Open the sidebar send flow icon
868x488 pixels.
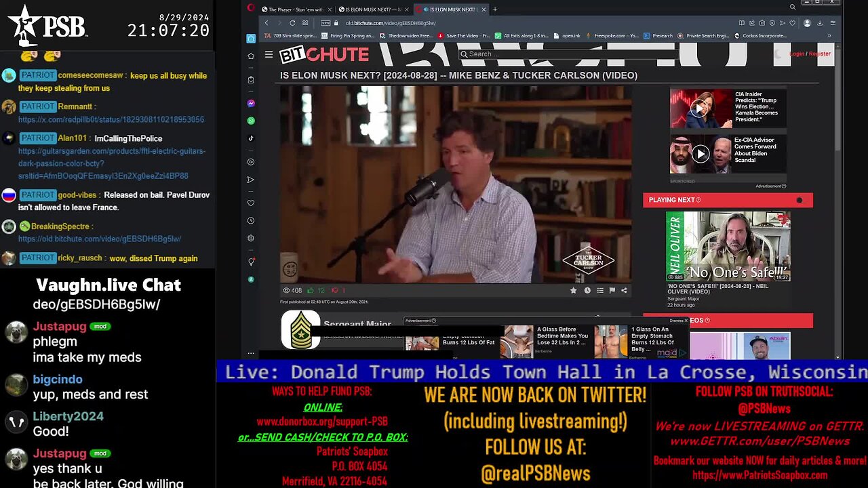251,180
